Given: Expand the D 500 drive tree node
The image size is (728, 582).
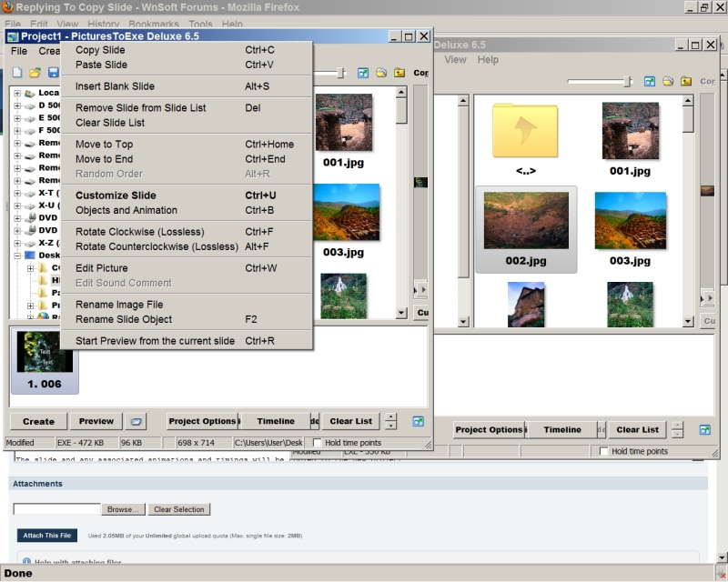Looking at the screenshot, I should [x=17, y=105].
